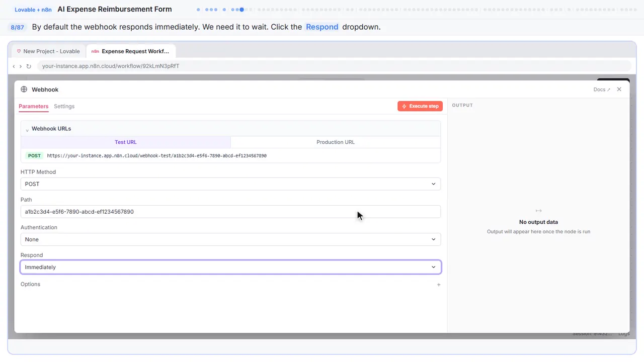
Task: Click the Lovable heart tab icon
Action: click(19, 51)
